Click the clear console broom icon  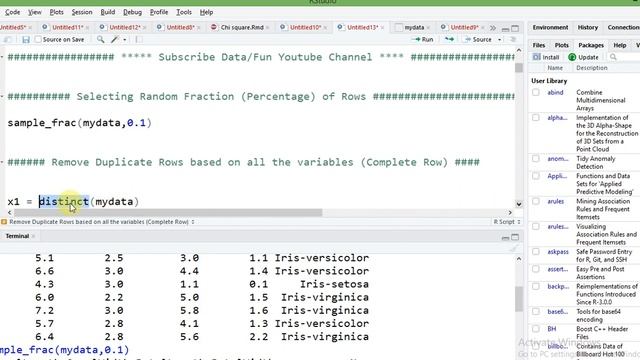(x=513, y=248)
